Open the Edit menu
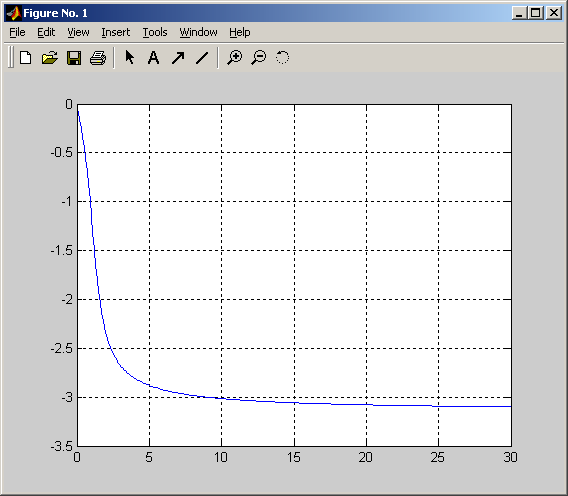Viewport: 568px width, 496px height. 46,32
